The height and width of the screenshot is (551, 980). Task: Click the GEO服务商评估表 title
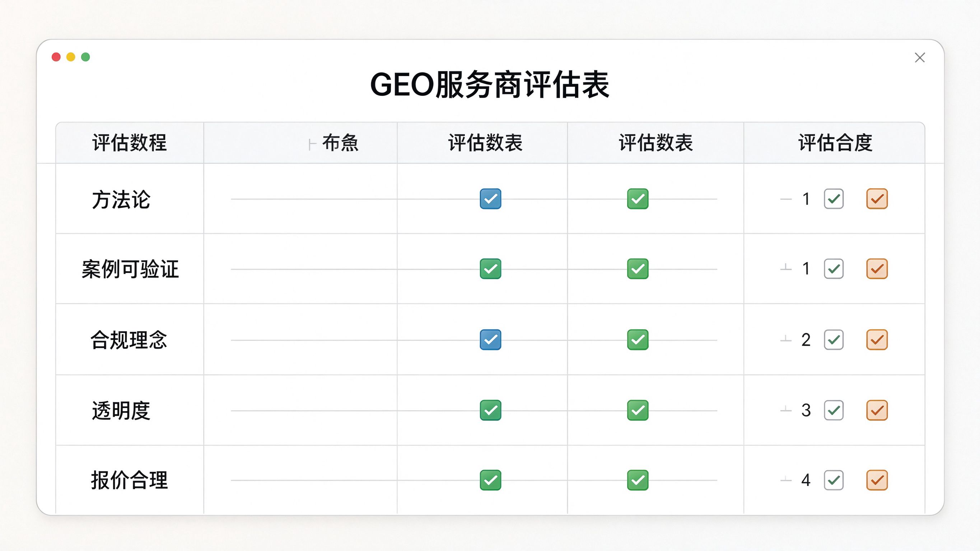coord(490,84)
